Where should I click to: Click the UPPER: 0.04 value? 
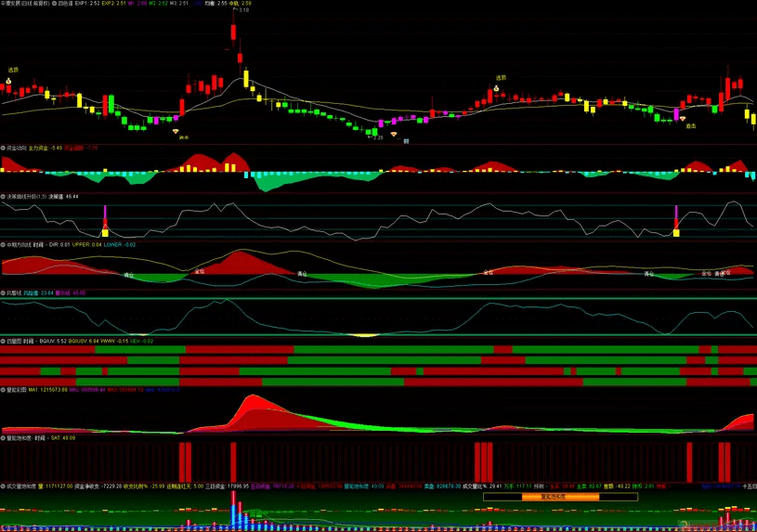87,245
